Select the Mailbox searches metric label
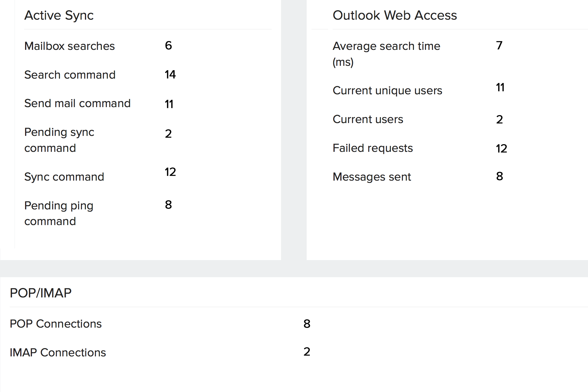Screen dimensions: 588x392 click(x=70, y=46)
